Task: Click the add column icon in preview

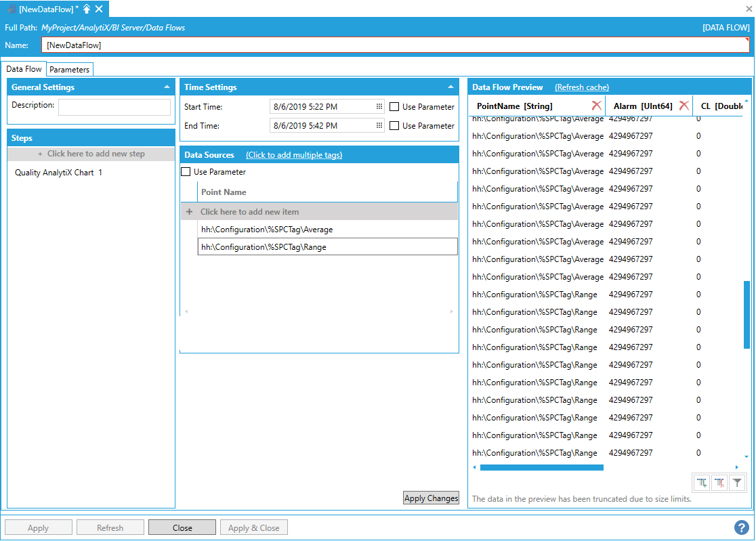Action: click(702, 483)
